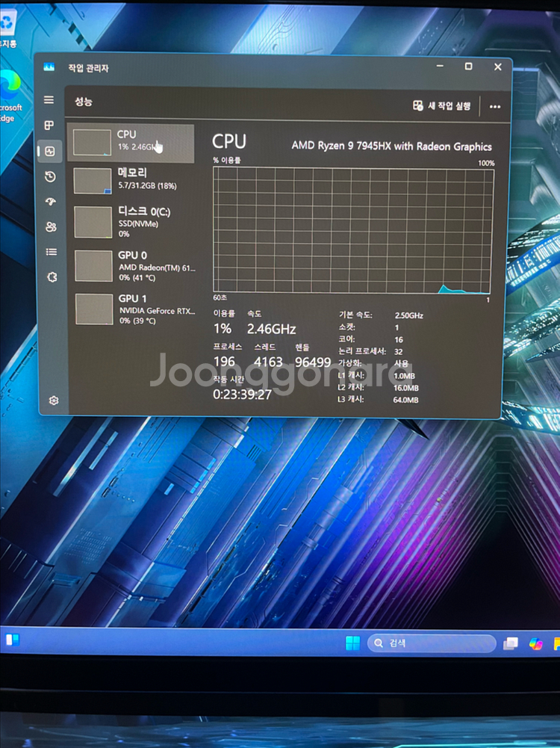Image resolution: width=560 pixels, height=748 pixels.
Task: Open the App history icon in sidebar
Action: click(x=50, y=177)
